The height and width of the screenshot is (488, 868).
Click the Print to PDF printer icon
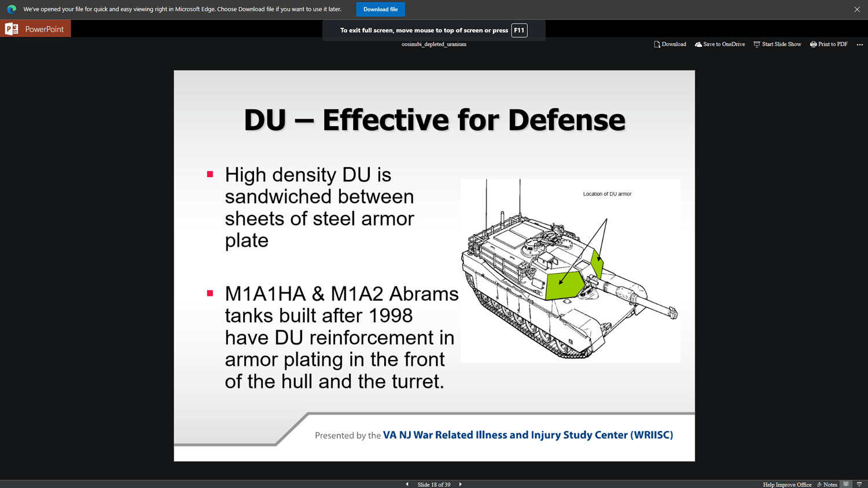813,44
